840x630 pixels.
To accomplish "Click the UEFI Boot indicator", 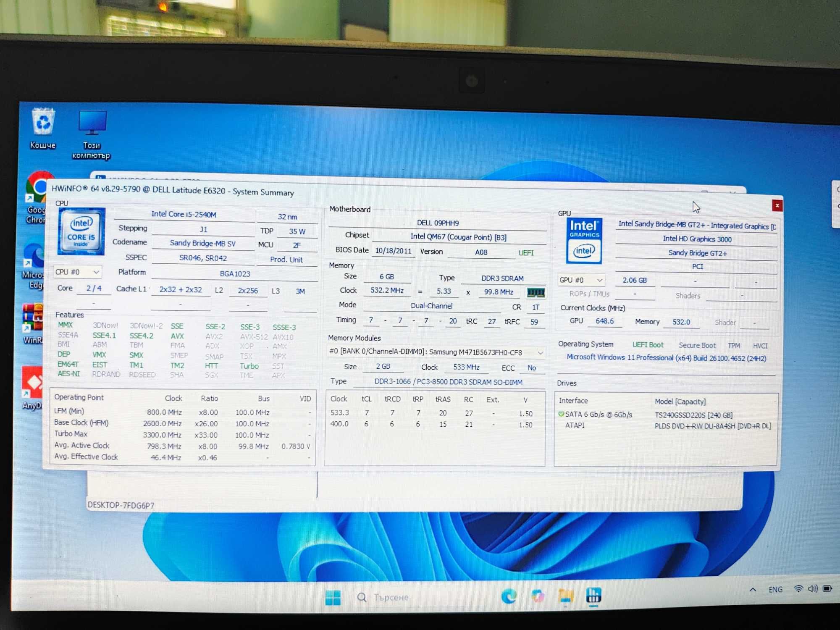I will pos(648,345).
